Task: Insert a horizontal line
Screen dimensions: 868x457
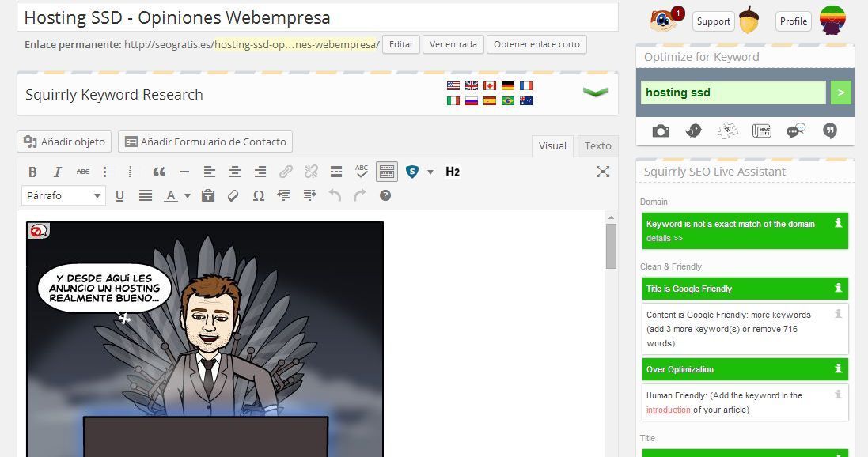Action: click(184, 172)
